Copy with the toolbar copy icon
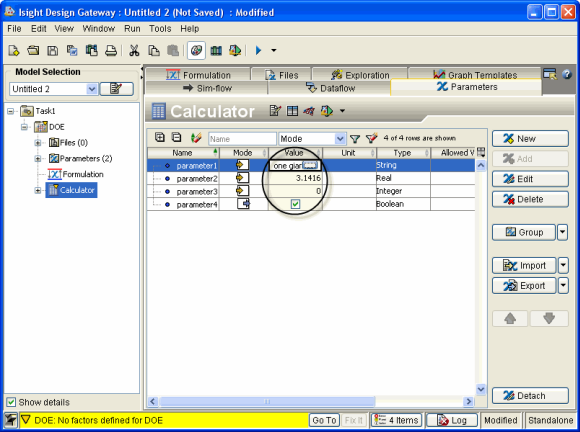580x432 pixels. coord(154,50)
